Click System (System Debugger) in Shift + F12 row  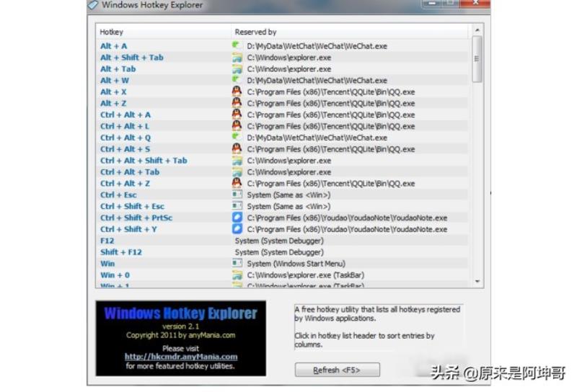(279, 252)
